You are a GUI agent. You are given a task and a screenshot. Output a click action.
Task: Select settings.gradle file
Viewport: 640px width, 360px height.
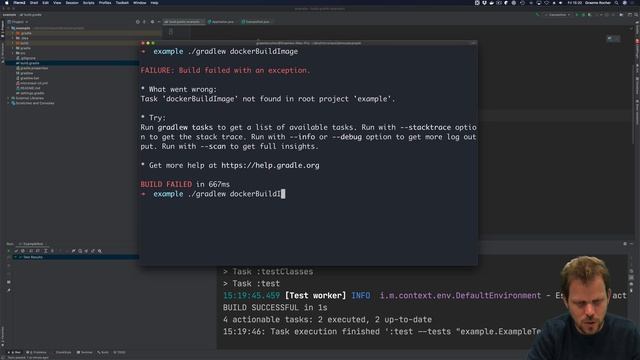coord(31,93)
